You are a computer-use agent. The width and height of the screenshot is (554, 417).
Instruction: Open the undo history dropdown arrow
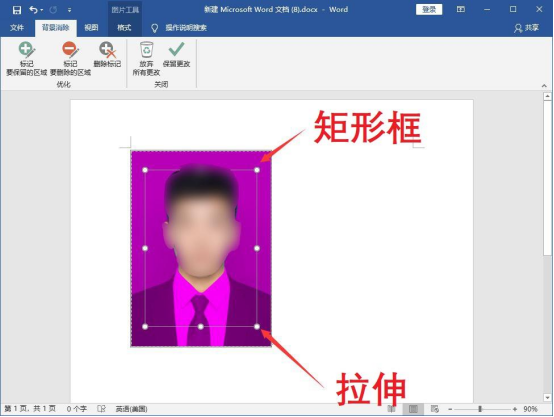42,10
